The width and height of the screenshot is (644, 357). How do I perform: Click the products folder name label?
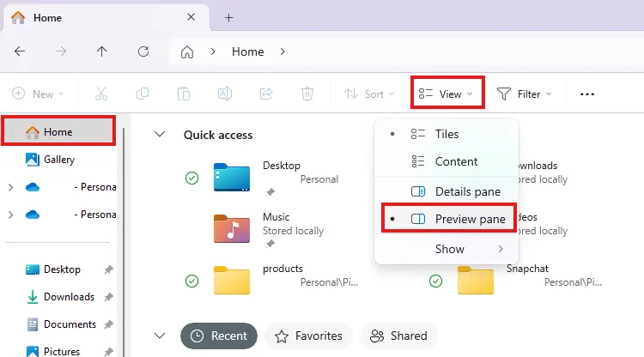click(283, 269)
